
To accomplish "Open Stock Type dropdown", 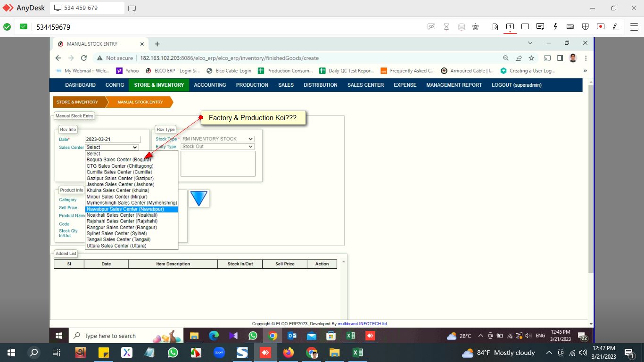I will click(217, 139).
